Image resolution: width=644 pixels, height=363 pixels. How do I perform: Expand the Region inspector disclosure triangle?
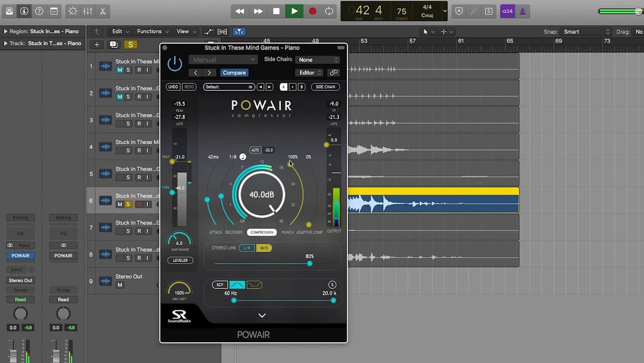[5, 31]
